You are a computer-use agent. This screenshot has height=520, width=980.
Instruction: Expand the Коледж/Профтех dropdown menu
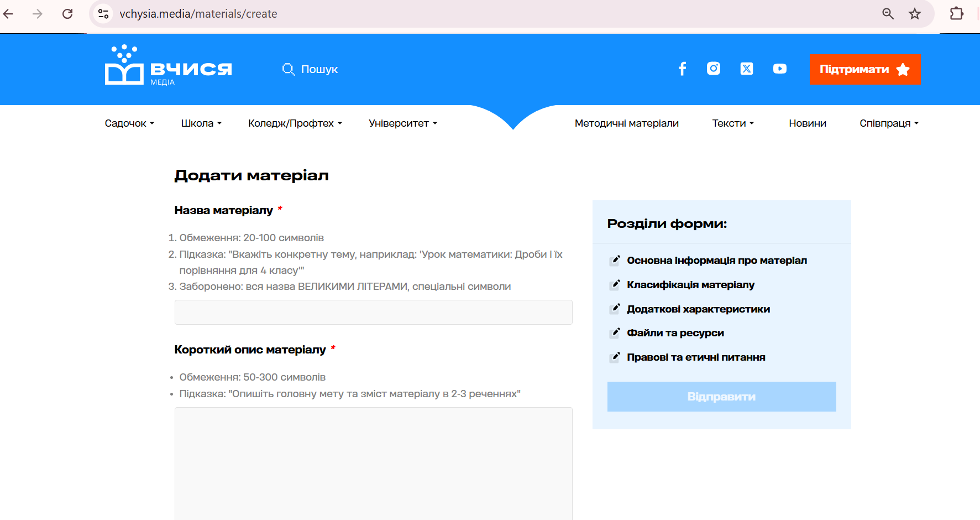(x=295, y=123)
